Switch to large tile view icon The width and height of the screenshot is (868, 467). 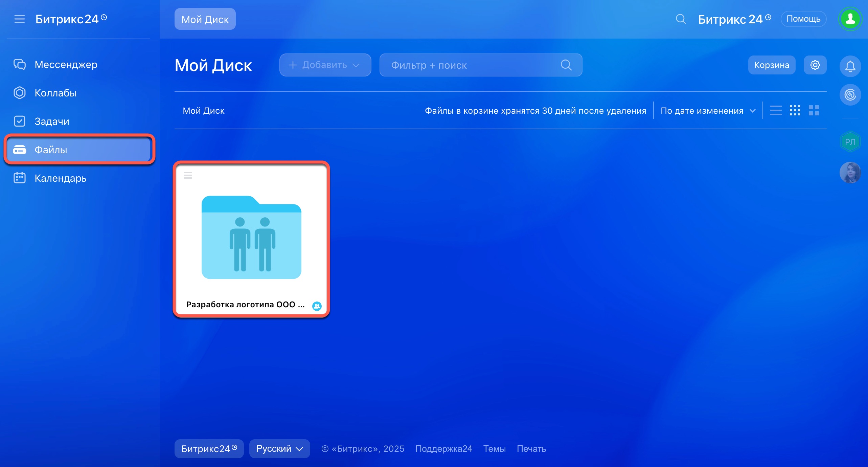814,110
